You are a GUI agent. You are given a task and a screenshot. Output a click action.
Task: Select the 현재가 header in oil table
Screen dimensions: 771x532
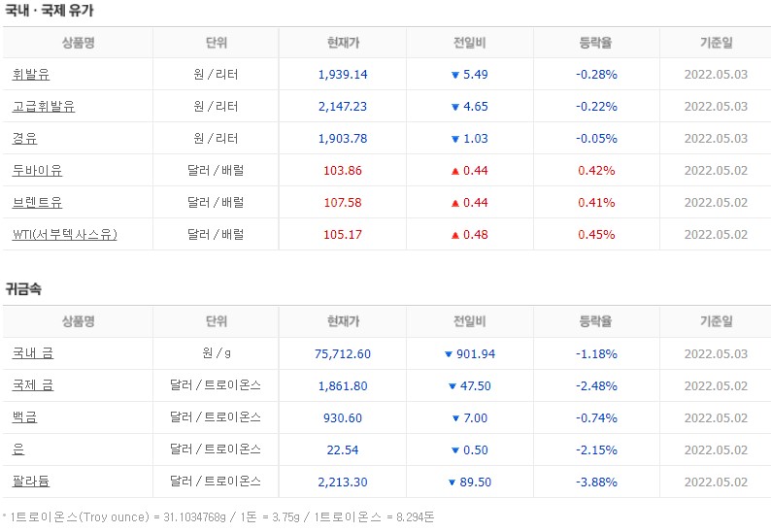[343, 43]
